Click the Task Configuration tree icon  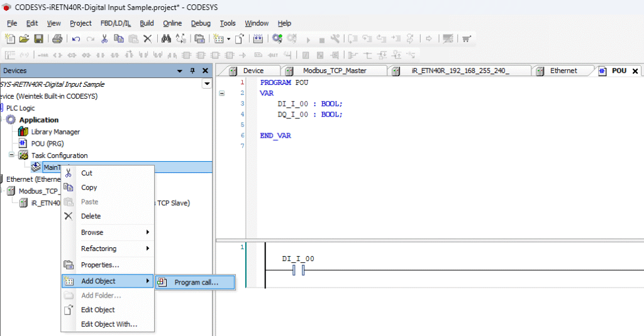click(23, 155)
